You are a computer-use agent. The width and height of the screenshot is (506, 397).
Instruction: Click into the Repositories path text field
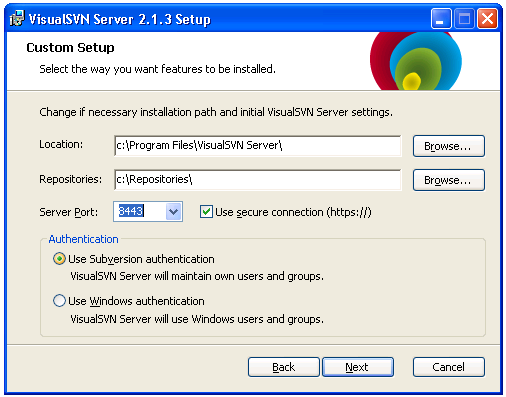[x=258, y=180]
